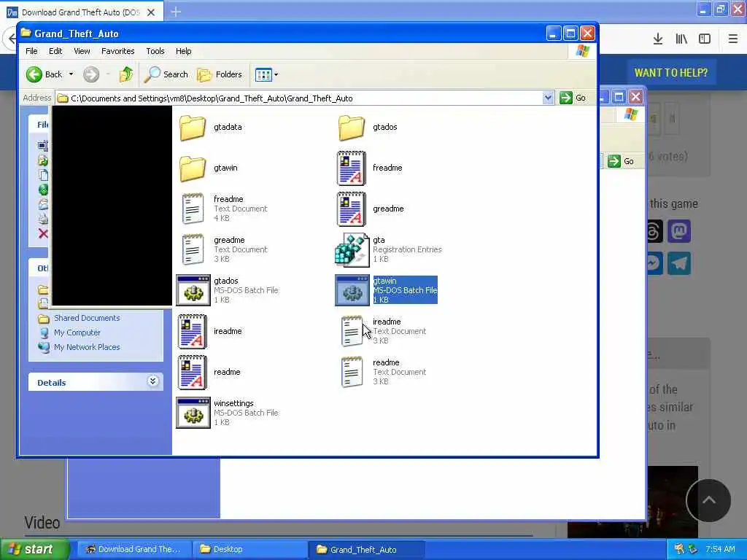This screenshot has width=747, height=560.
Task: Open the Favorites menu
Action: [x=117, y=51]
